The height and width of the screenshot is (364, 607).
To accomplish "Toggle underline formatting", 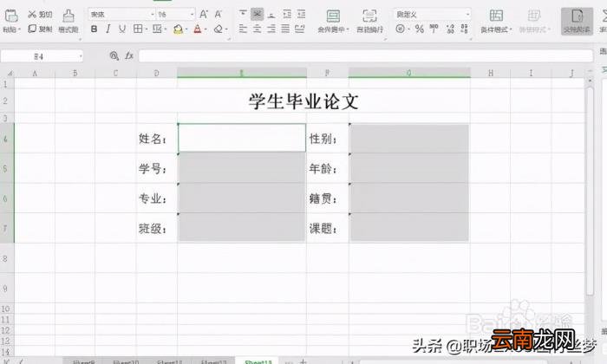I will 122,29.
